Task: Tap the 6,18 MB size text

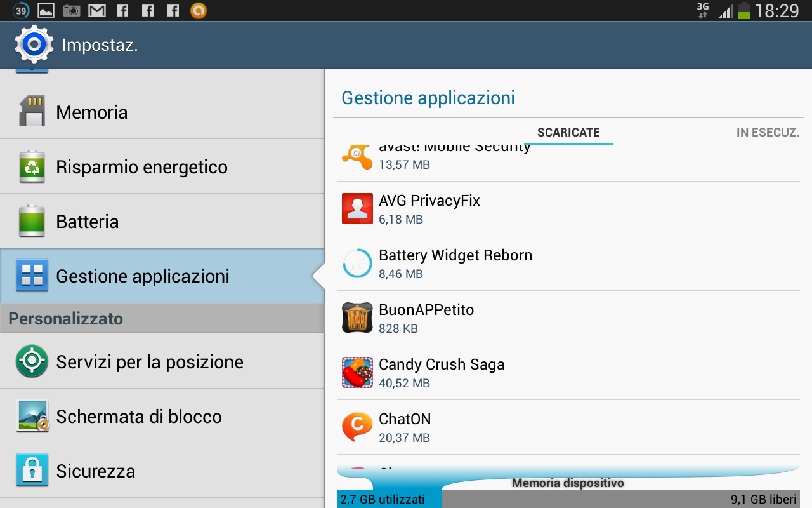Action: click(401, 219)
